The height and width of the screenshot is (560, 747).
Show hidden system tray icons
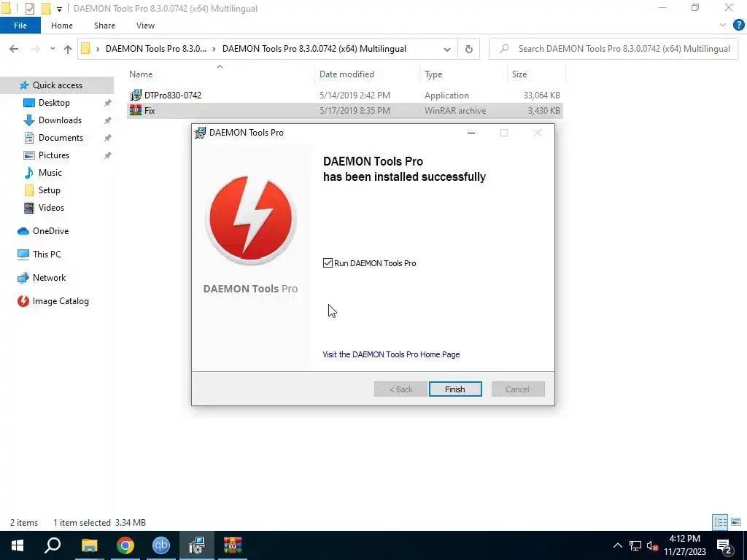click(617, 545)
